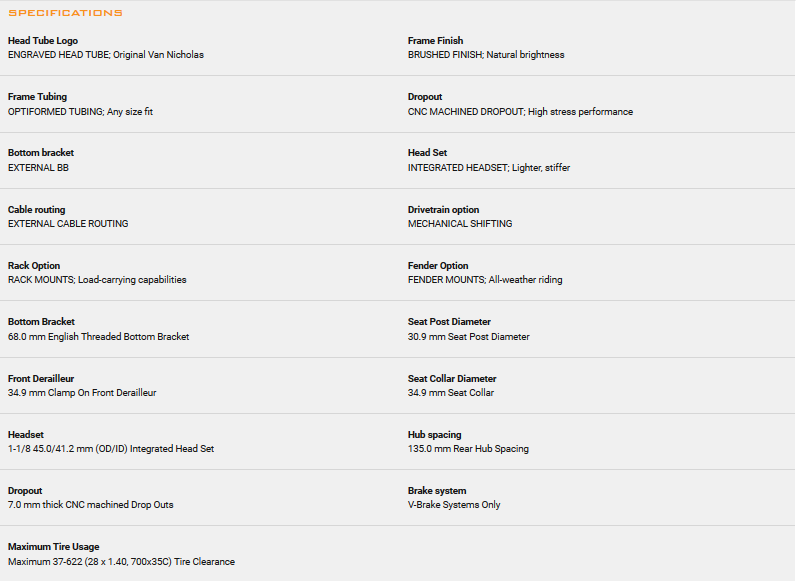The height and width of the screenshot is (581, 796).
Task: Click the Hub spacing label
Action: [x=434, y=435]
